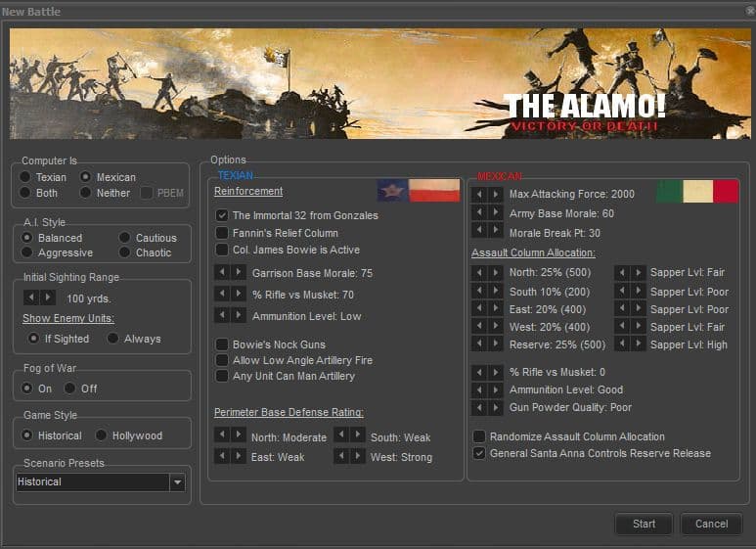
Task: Decrease Texian % Rifle vs Musket
Action: (x=222, y=294)
